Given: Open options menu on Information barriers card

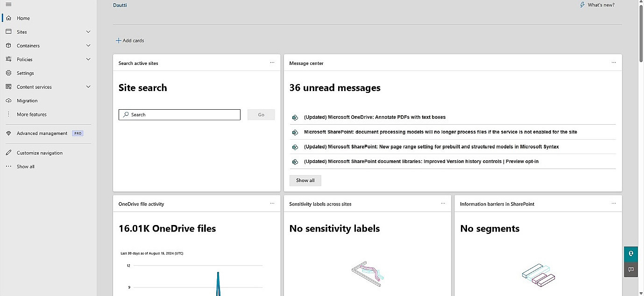Looking at the screenshot, I should (614, 204).
